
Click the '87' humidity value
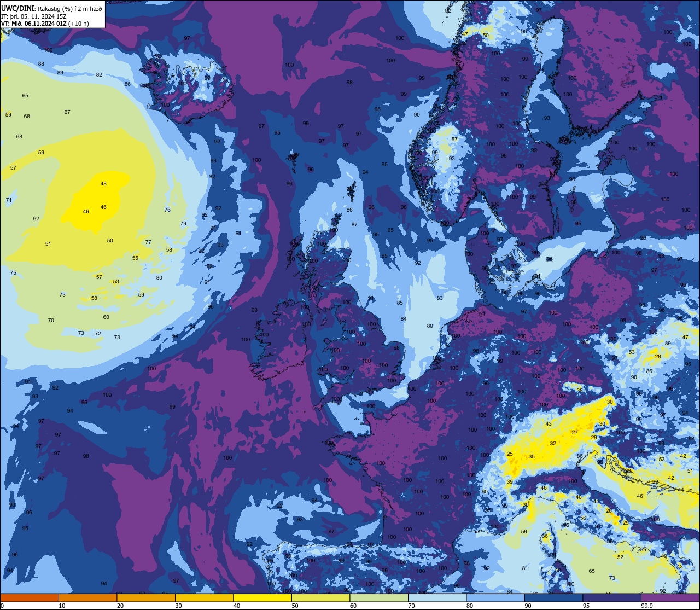pyautogui.click(x=354, y=225)
